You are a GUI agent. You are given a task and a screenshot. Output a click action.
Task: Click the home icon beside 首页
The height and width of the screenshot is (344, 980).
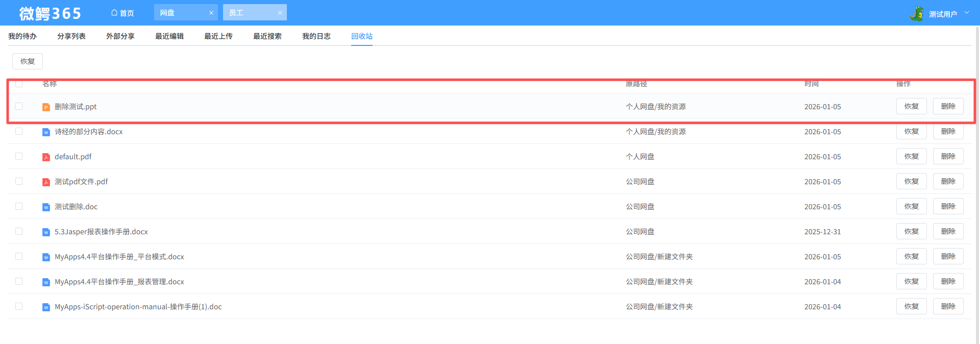pyautogui.click(x=114, y=13)
